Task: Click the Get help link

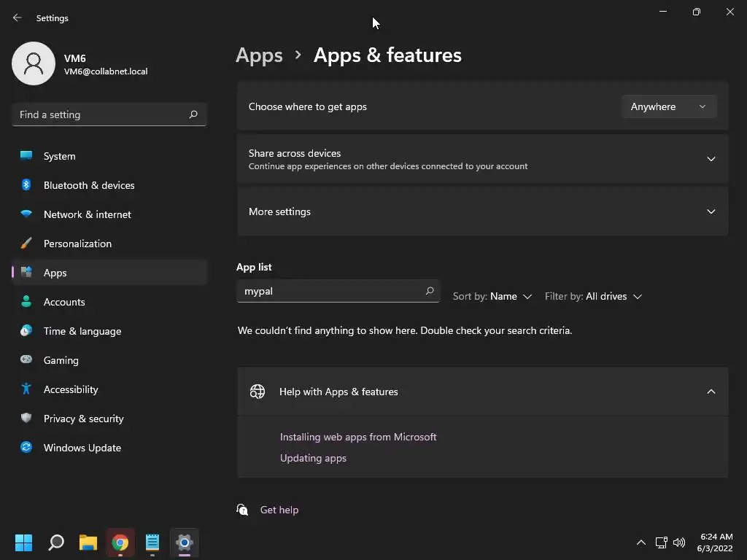Action: click(x=279, y=510)
